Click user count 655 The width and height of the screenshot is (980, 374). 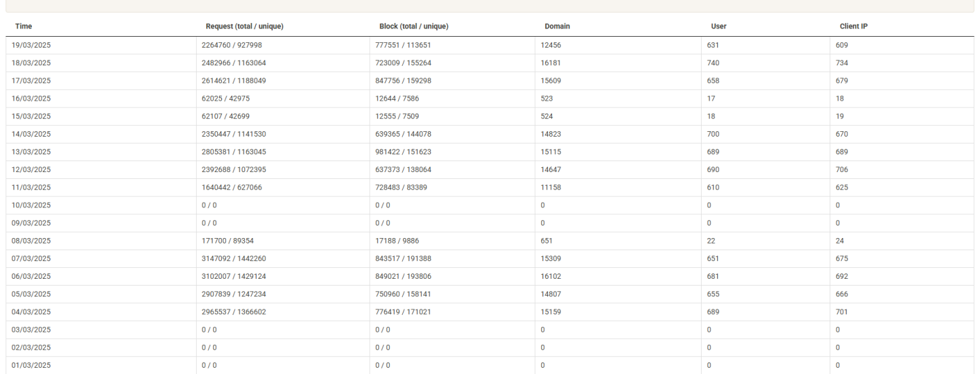(713, 294)
